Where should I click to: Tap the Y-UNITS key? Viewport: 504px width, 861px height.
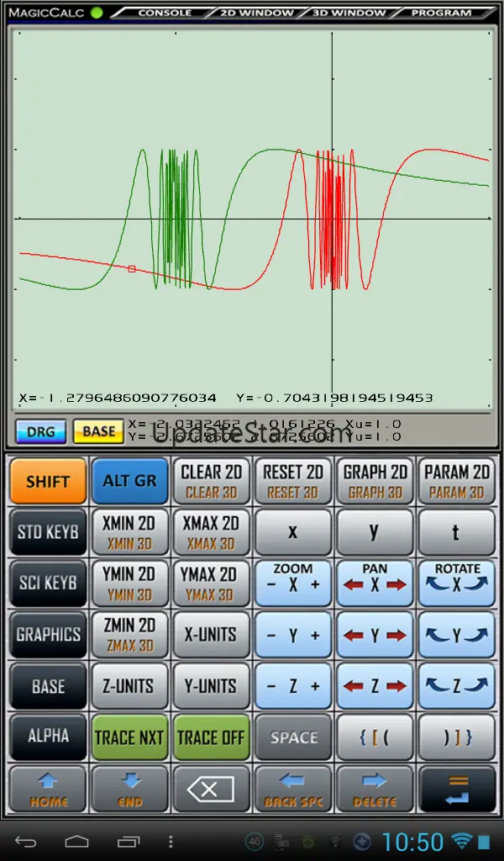(x=211, y=686)
